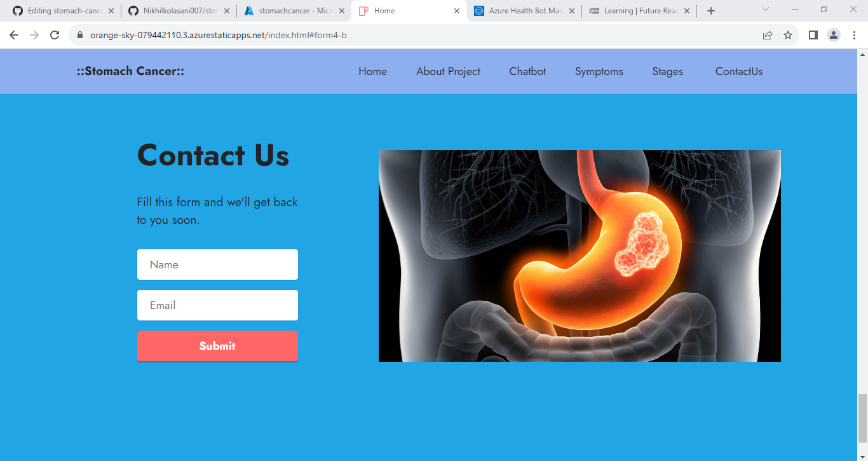Go to the About Project link

coord(448,71)
